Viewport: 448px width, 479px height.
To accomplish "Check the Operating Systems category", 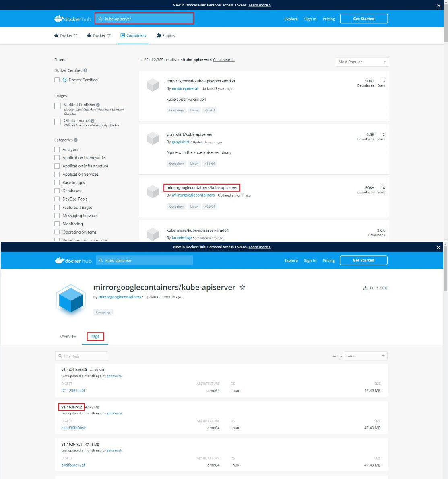I will (57, 232).
